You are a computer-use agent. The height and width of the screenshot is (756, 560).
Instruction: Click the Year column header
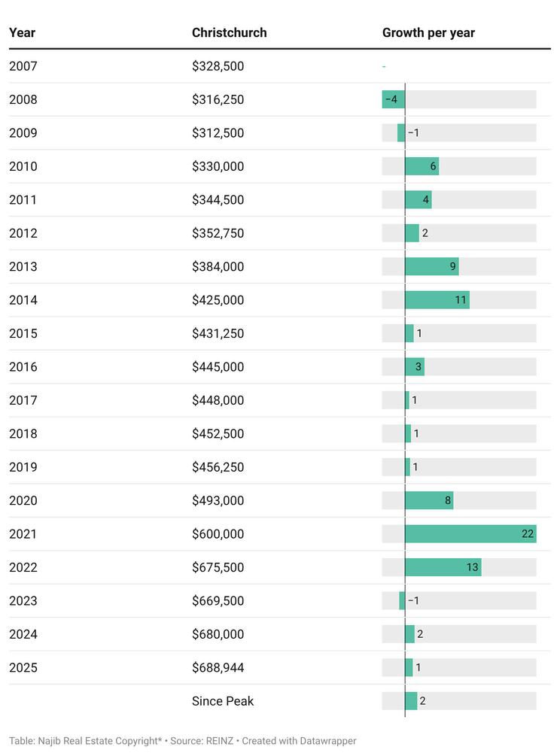(23, 32)
